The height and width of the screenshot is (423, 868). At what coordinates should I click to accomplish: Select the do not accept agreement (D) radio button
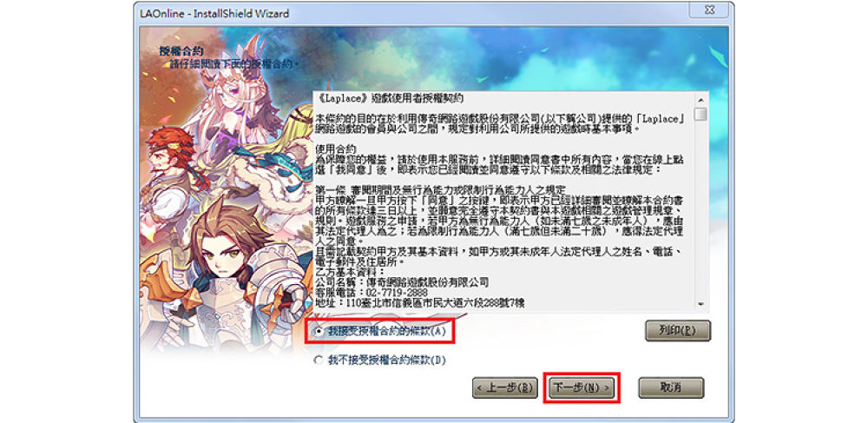tap(319, 360)
